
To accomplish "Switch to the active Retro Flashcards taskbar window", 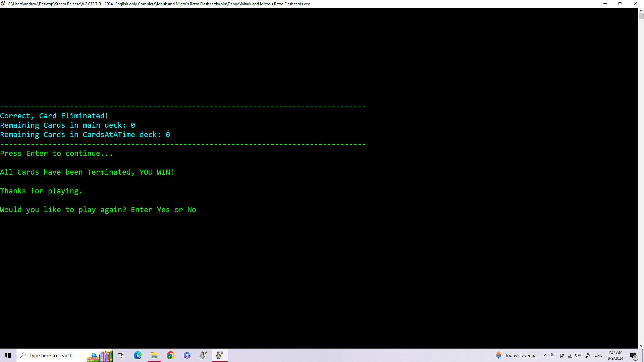I will click(x=220, y=355).
